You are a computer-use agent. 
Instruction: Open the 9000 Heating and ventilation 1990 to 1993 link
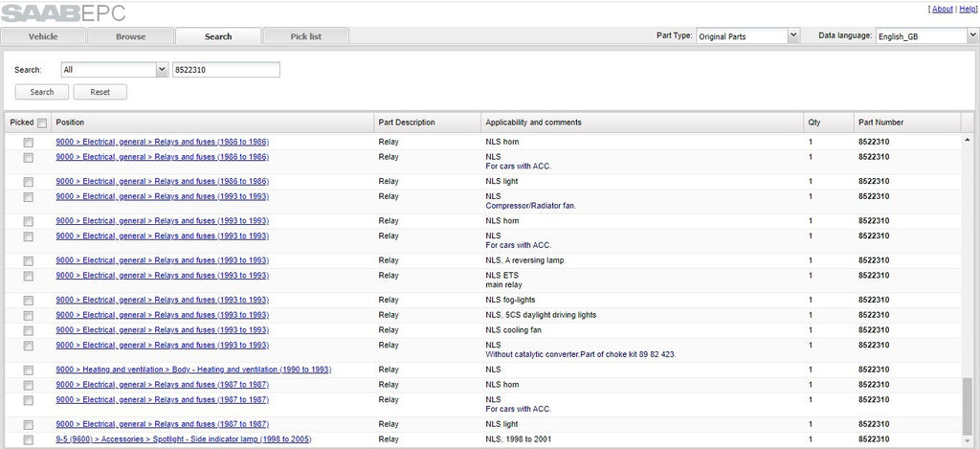tap(193, 370)
